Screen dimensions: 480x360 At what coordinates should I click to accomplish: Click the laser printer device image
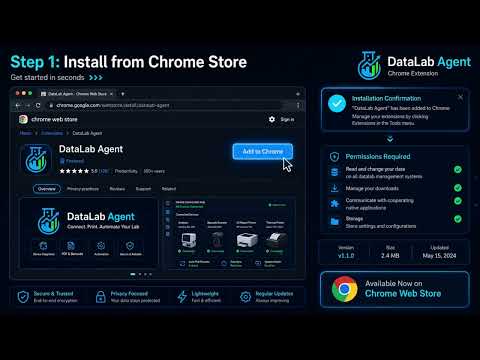(x=247, y=239)
